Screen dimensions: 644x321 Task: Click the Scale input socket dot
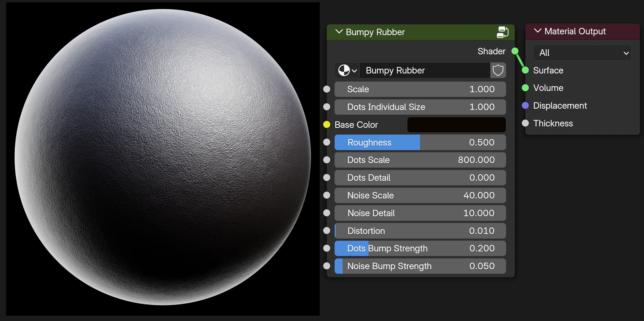[327, 89]
